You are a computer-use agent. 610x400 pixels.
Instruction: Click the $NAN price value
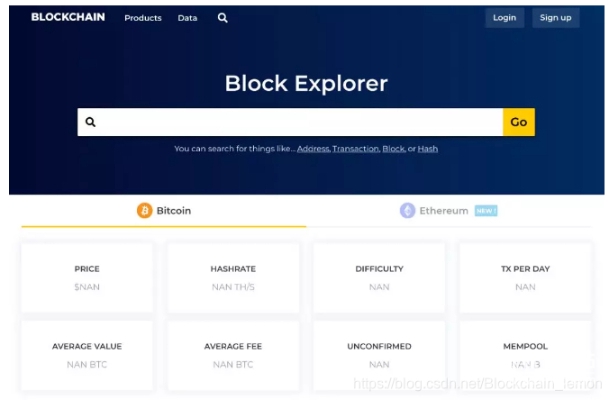(87, 287)
